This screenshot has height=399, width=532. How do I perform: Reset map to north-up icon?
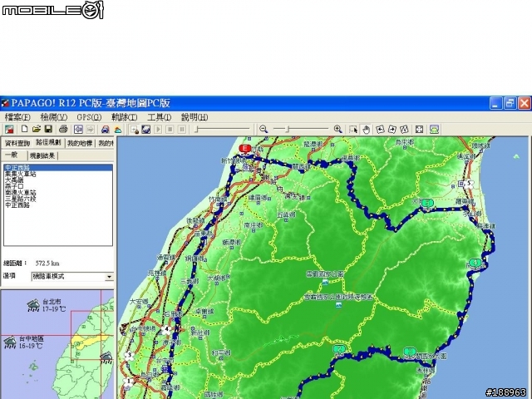pyautogui.click(x=404, y=130)
